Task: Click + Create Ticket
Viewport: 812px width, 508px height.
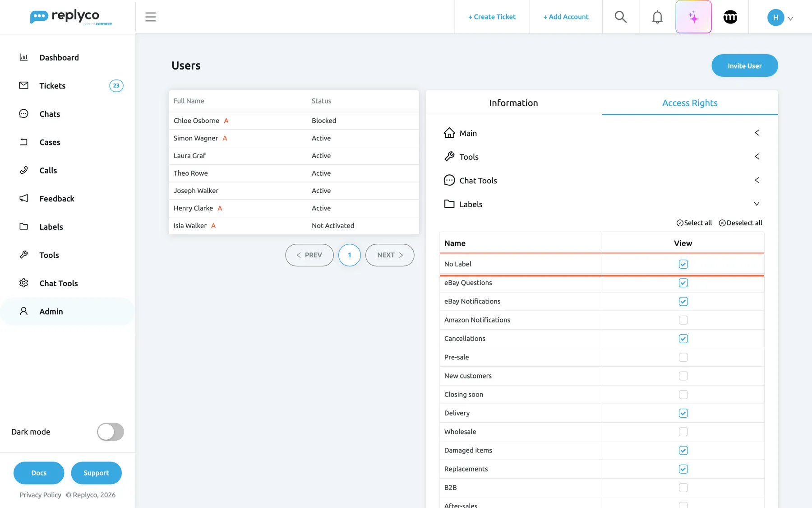Action: coord(492,17)
